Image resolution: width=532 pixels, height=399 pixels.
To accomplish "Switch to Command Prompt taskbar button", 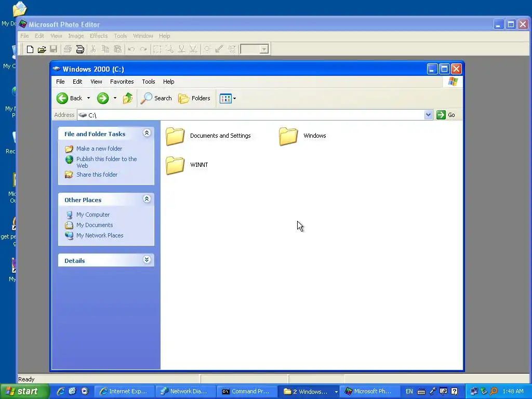I will 247,392.
